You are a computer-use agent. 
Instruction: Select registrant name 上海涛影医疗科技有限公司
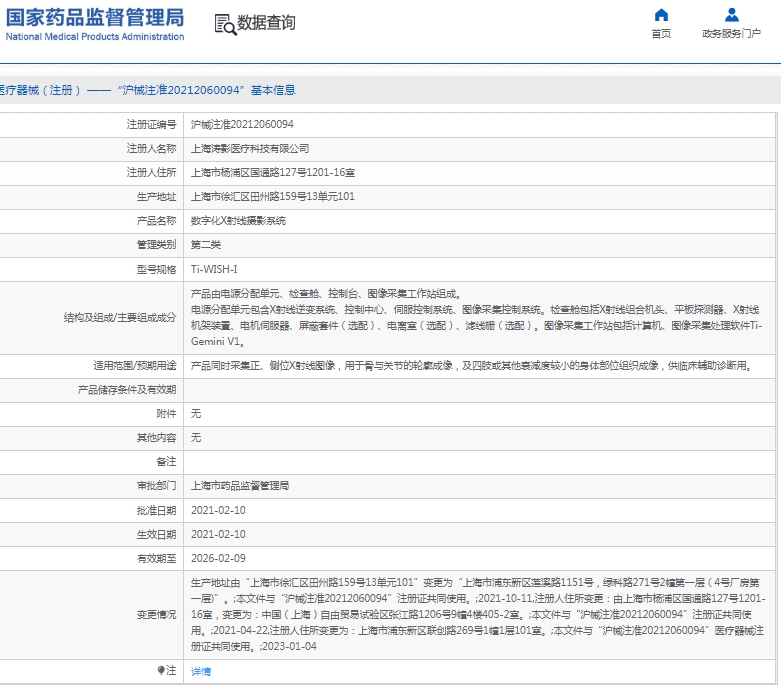250,148
